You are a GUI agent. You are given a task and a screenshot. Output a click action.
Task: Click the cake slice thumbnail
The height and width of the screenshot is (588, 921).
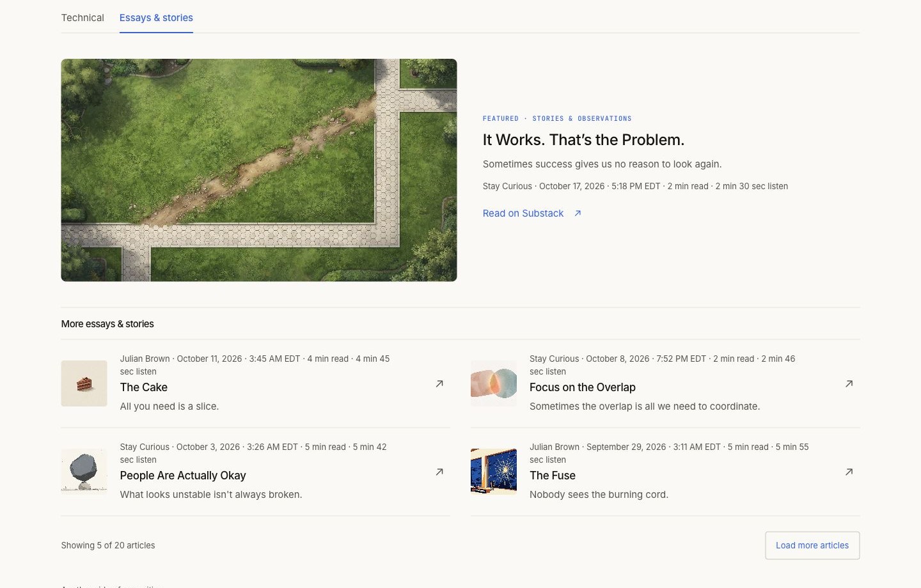(84, 383)
